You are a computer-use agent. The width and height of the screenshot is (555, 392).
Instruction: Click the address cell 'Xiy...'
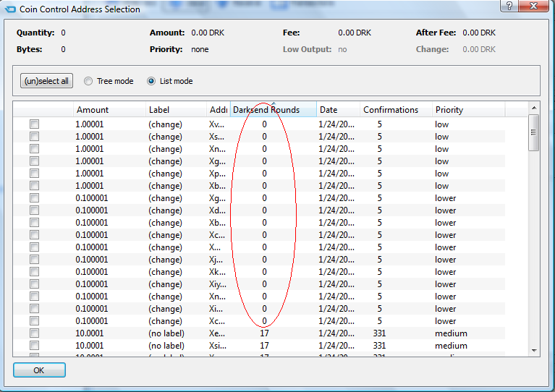(x=218, y=284)
